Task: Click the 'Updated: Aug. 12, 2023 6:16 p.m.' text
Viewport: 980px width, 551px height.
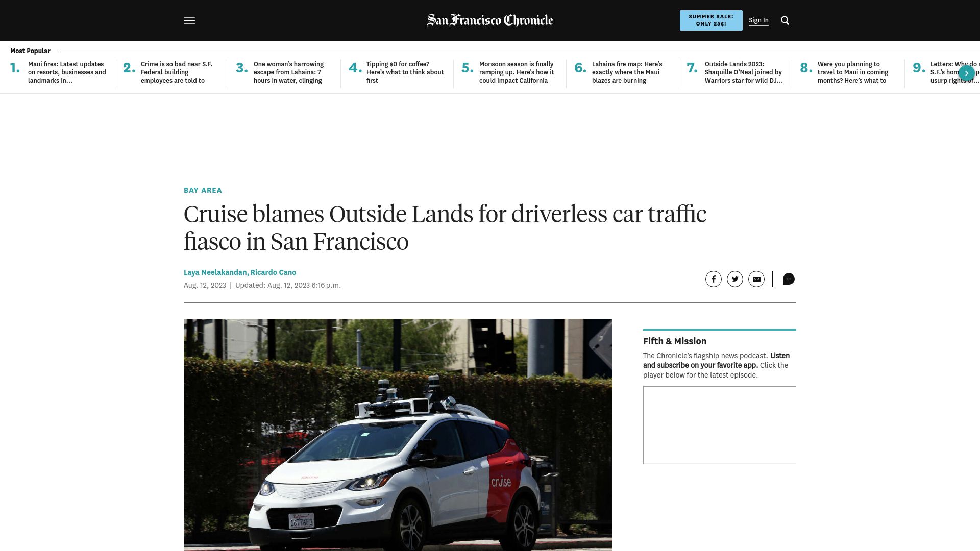Action: click(288, 285)
